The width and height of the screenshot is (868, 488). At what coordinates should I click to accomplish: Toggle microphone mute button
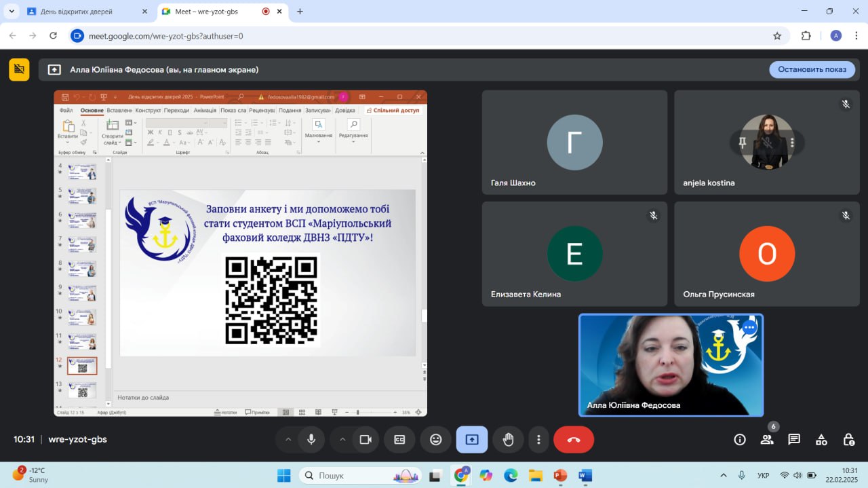point(311,440)
